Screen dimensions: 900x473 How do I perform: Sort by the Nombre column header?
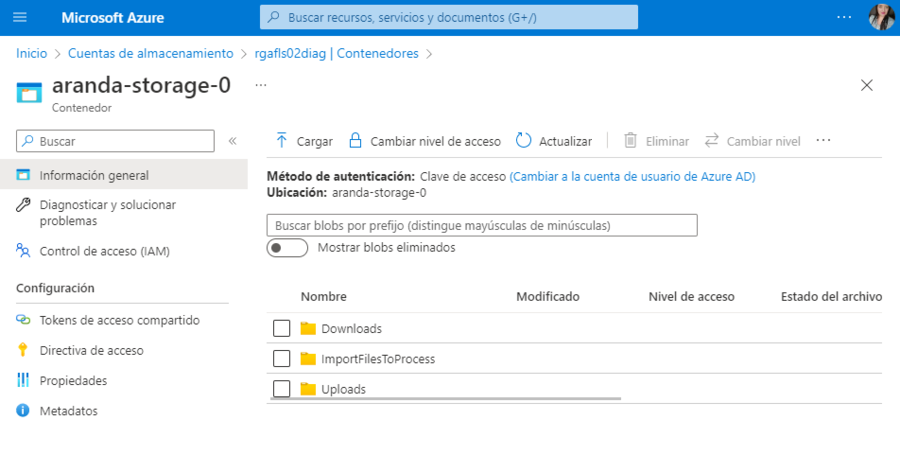click(x=324, y=297)
